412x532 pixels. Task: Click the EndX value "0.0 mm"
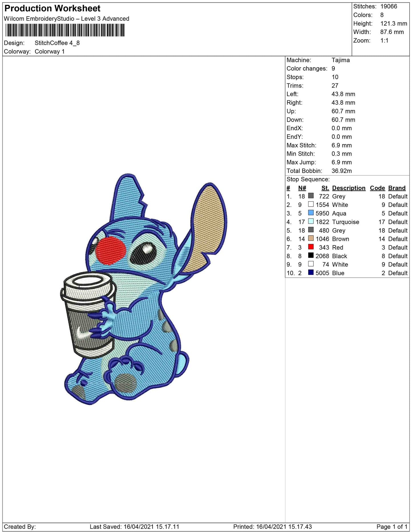[342, 128]
